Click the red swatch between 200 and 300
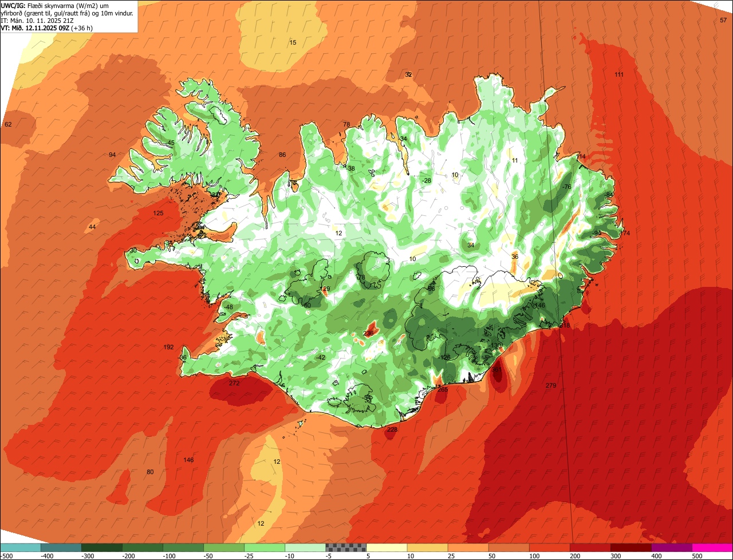 click(589, 547)
